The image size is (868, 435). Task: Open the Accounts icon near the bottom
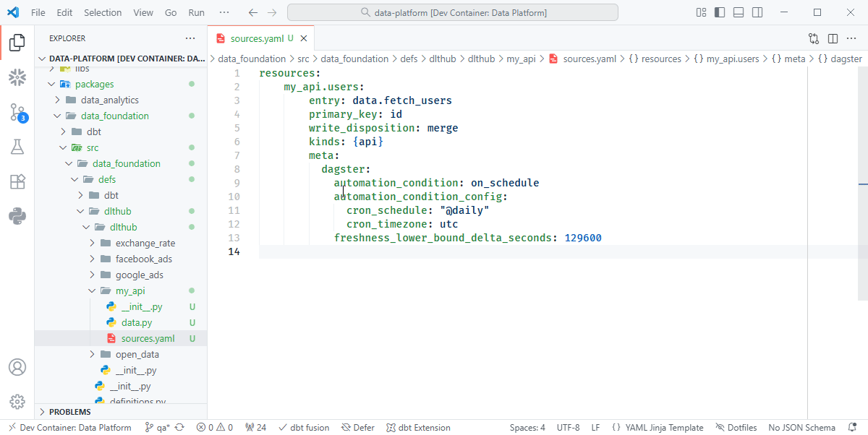pyautogui.click(x=17, y=367)
